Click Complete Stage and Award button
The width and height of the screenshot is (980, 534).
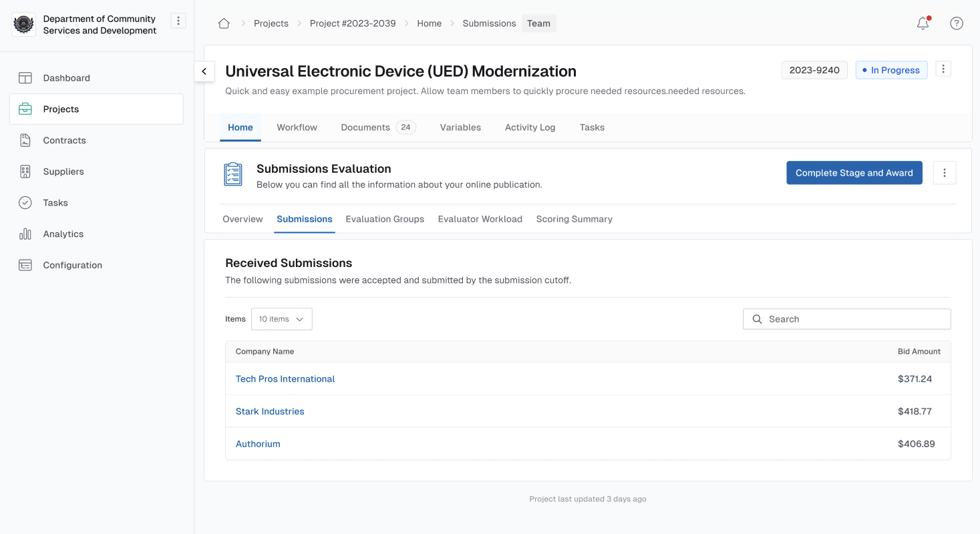coord(854,173)
